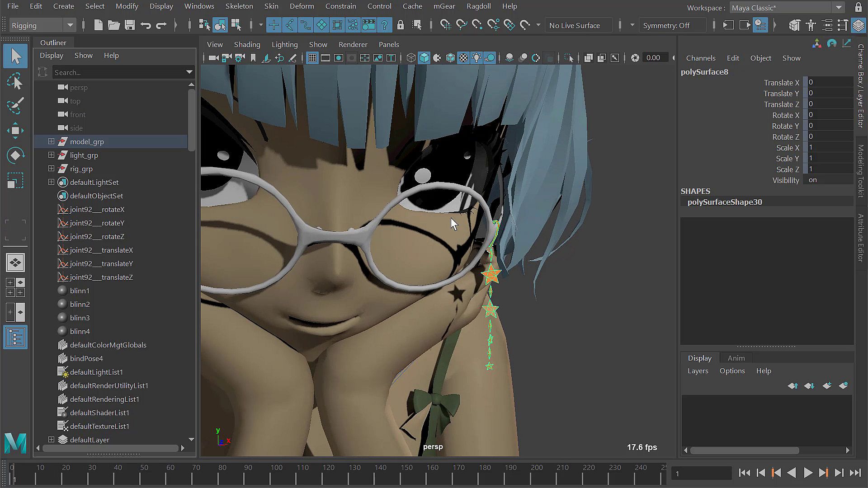This screenshot has width=868, height=488.
Task: Switch to the Anim tab
Action: pos(736,358)
